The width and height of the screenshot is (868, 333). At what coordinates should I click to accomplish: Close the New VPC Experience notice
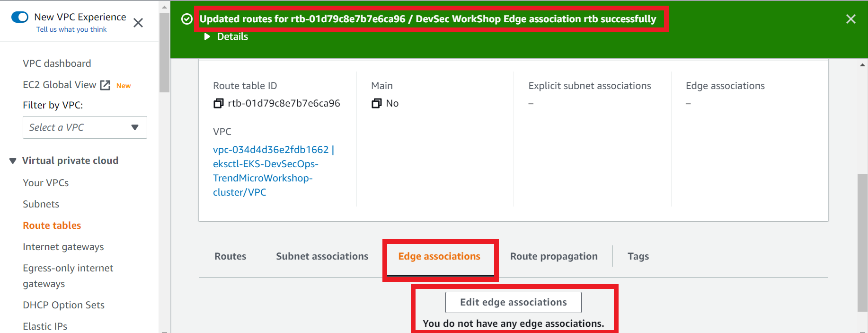click(x=138, y=23)
